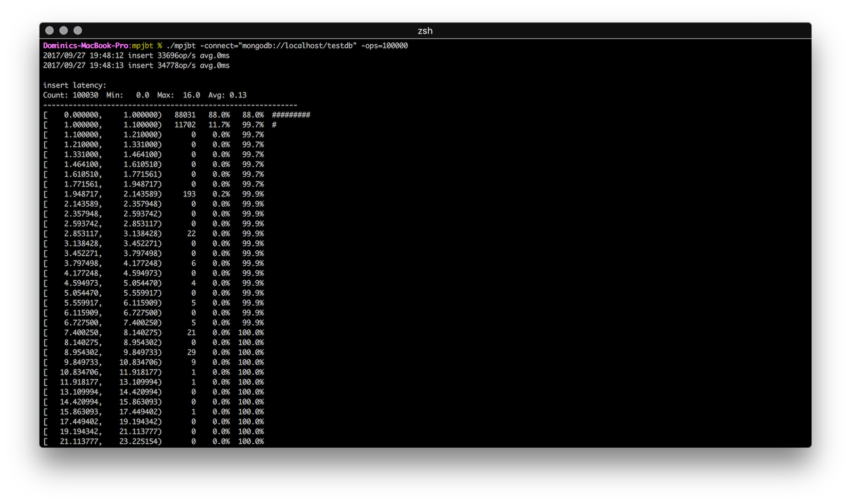
Task: Zoom the zsh terminal window
Action: (78, 31)
